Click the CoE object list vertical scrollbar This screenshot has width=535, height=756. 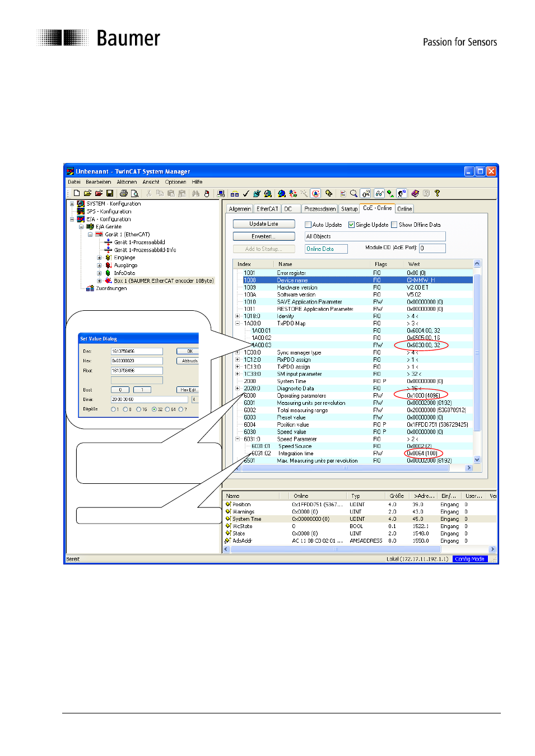tap(477, 362)
